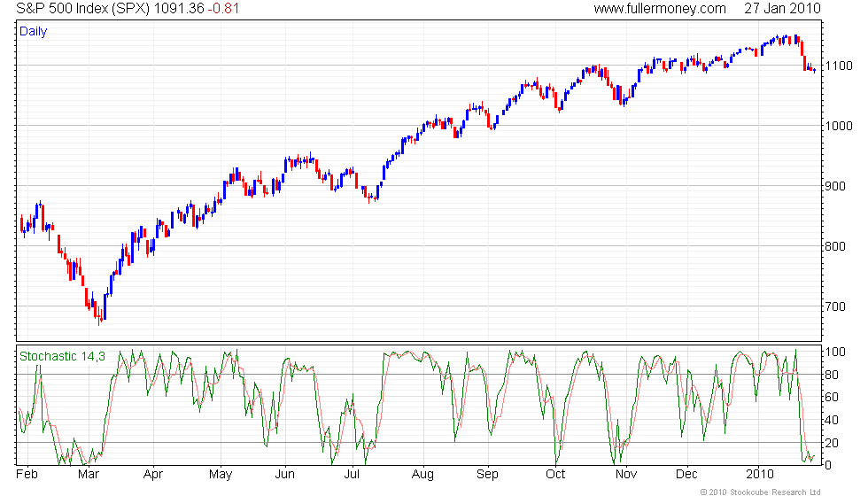868x496 pixels.
Task: Click the 900 price axis label
Action: coord(835,186)
